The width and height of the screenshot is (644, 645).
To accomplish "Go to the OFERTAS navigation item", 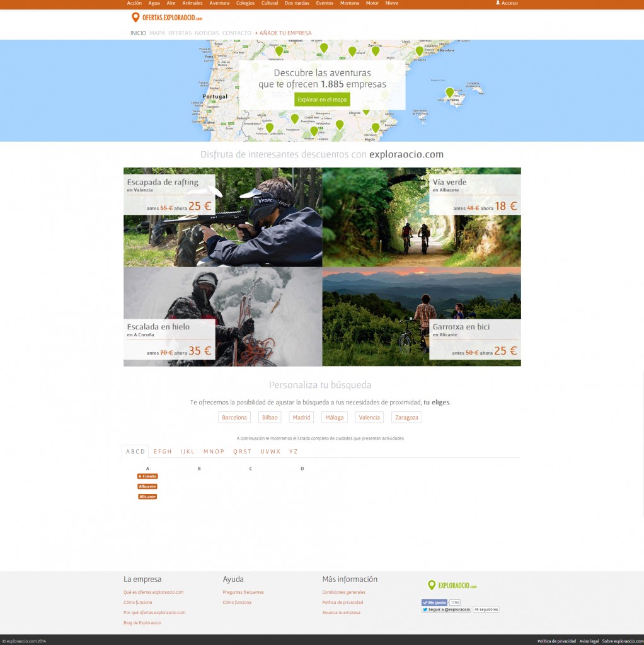I will pos(180,33).
